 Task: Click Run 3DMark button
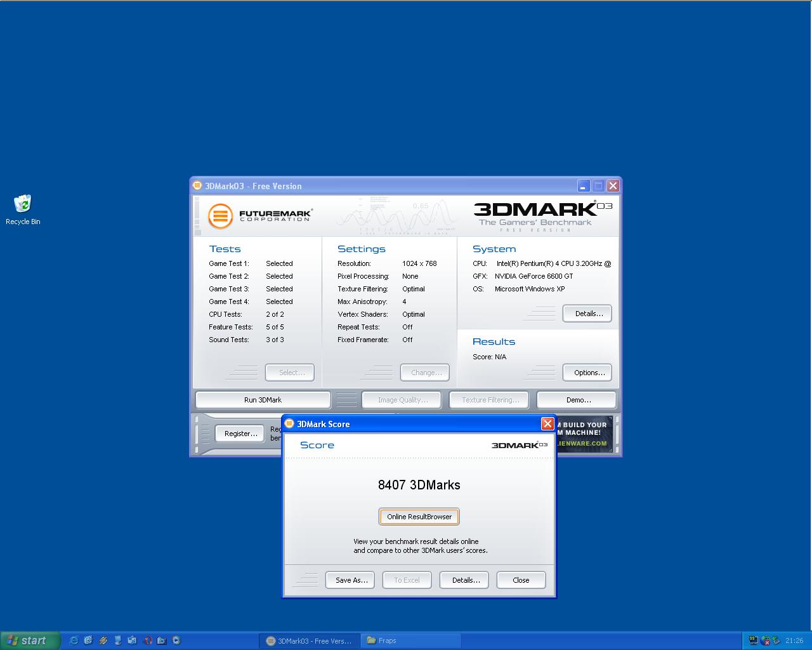pos(263,400)
